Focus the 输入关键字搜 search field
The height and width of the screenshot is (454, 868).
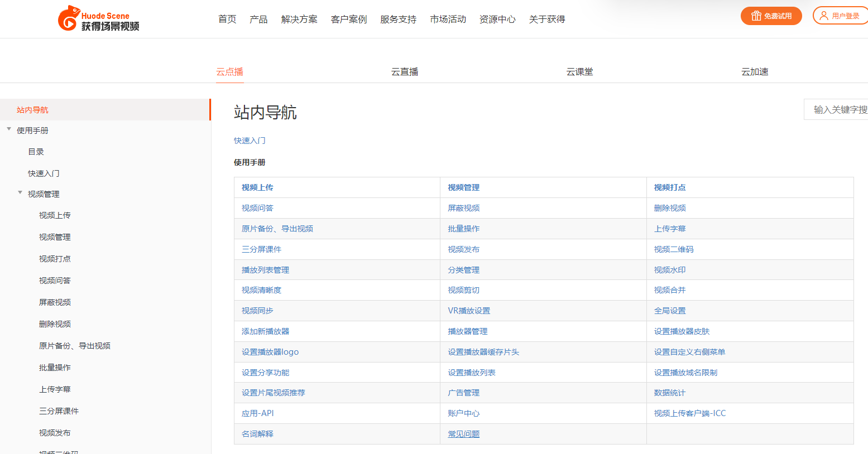(836, 109)
